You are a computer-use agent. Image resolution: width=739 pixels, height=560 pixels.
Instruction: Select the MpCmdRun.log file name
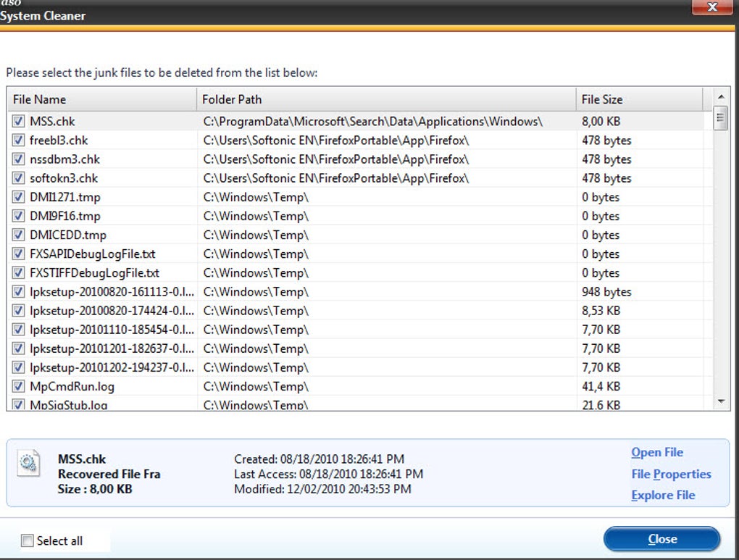(72, 387)
